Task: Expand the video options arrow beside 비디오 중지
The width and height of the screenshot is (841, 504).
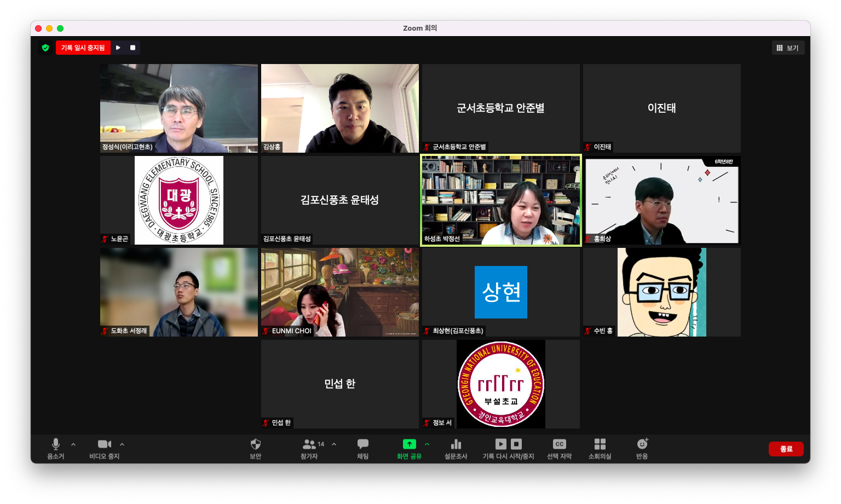Action: pos(122,444)
